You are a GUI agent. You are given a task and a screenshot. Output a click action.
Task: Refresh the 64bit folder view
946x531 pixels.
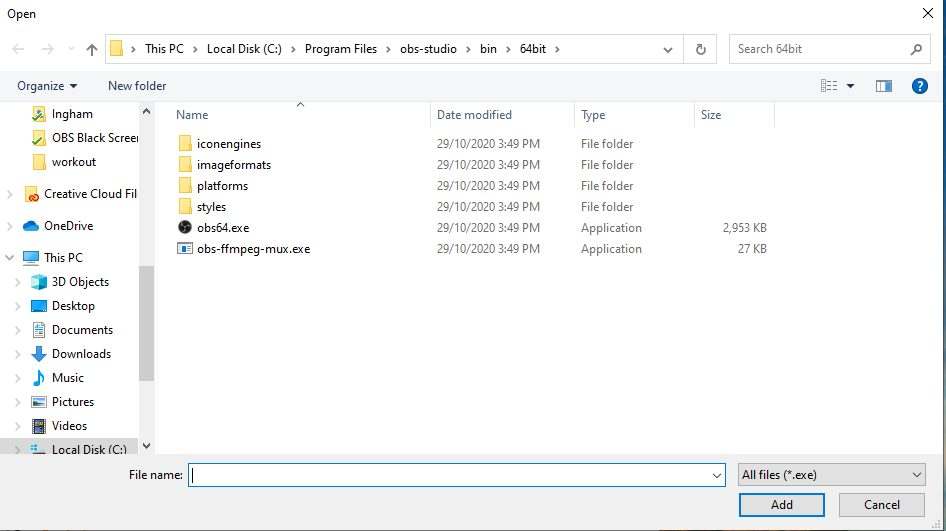point(700,49)
